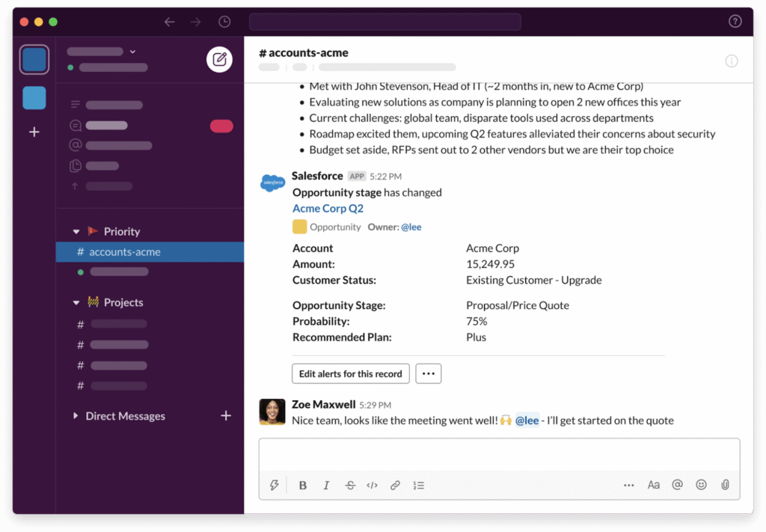The height and width of the screenshot is (532, 766).
Task: Open channel details info icon
Action: (732, 61)
